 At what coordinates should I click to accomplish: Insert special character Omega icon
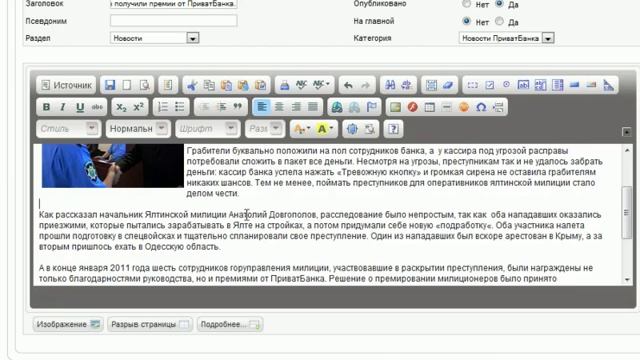[481, 107]
